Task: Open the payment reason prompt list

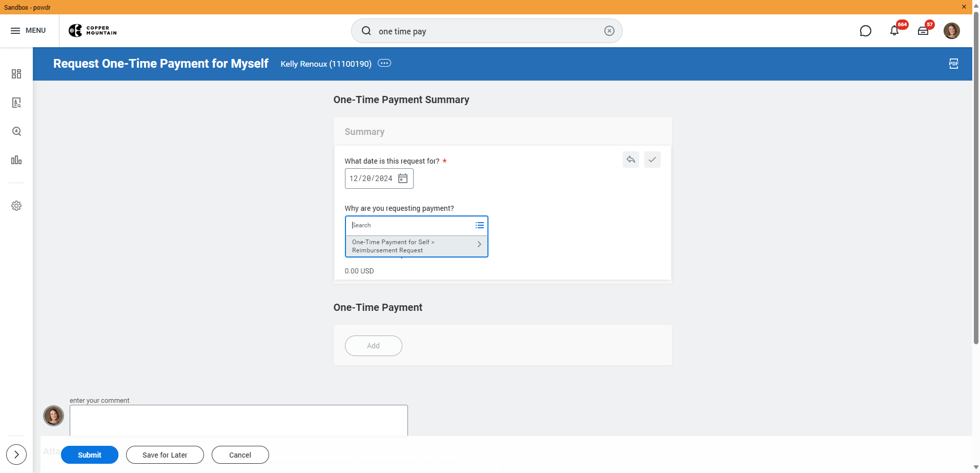Action: (479, 225)
